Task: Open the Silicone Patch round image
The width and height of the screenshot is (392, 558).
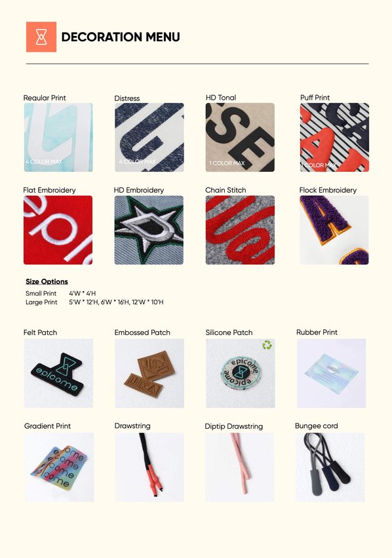Action: [x=241, y=373]
